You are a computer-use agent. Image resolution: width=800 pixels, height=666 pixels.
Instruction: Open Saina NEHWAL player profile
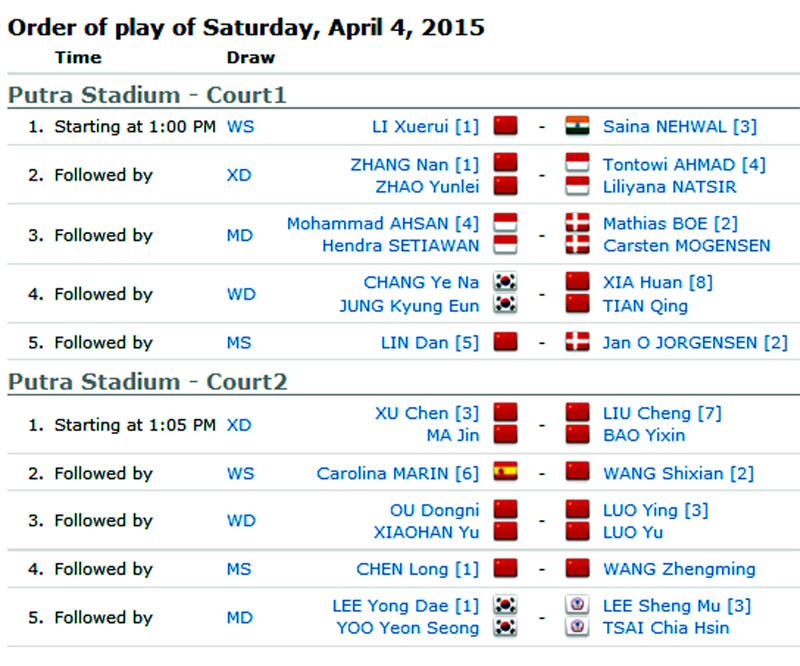(665, 127)
